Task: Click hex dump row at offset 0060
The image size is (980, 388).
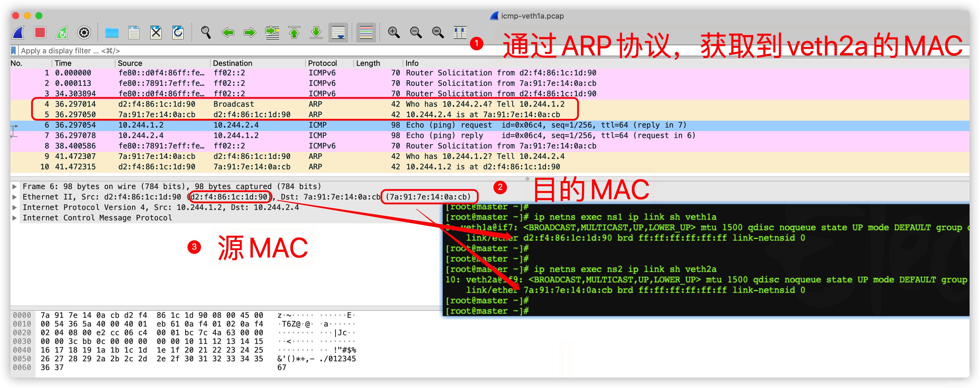Action: [x=149, y=368]
